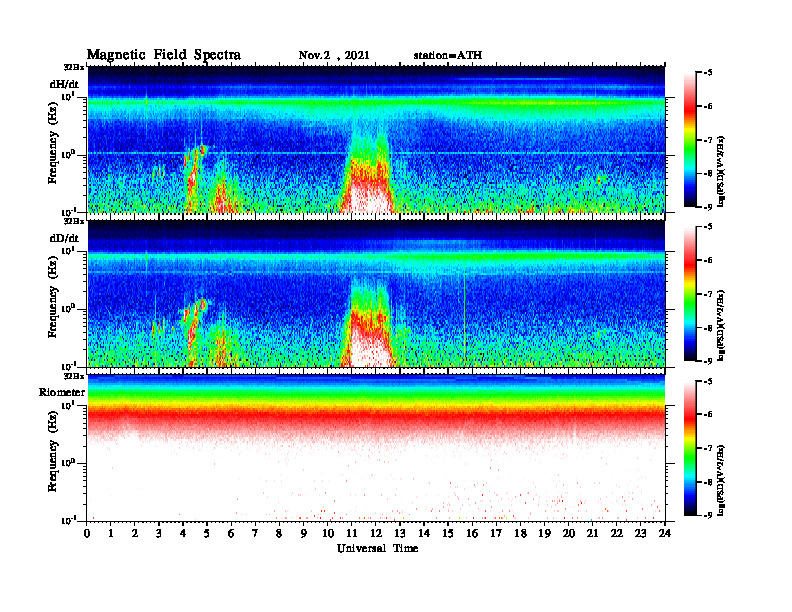The image size is (792, 612).
Task: Click the color bar beside the dD/dt panel
Action: point(690,294)
